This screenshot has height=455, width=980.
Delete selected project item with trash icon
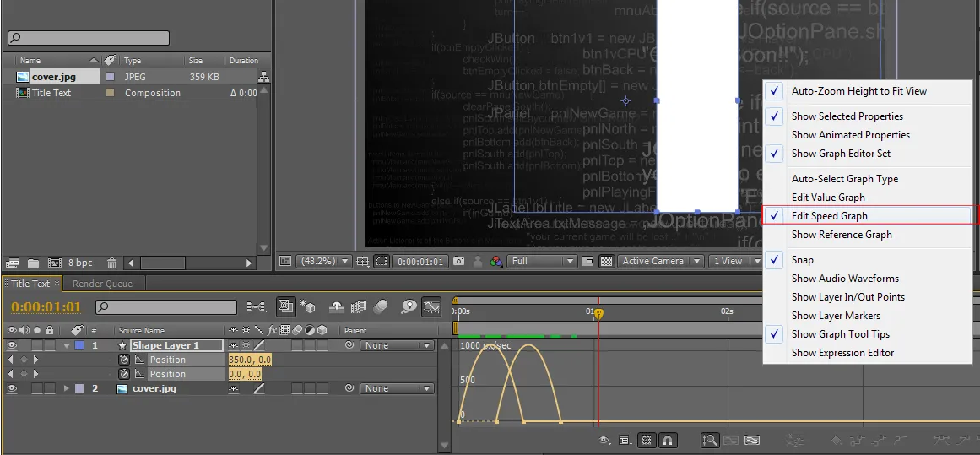(x=111, y=263)
